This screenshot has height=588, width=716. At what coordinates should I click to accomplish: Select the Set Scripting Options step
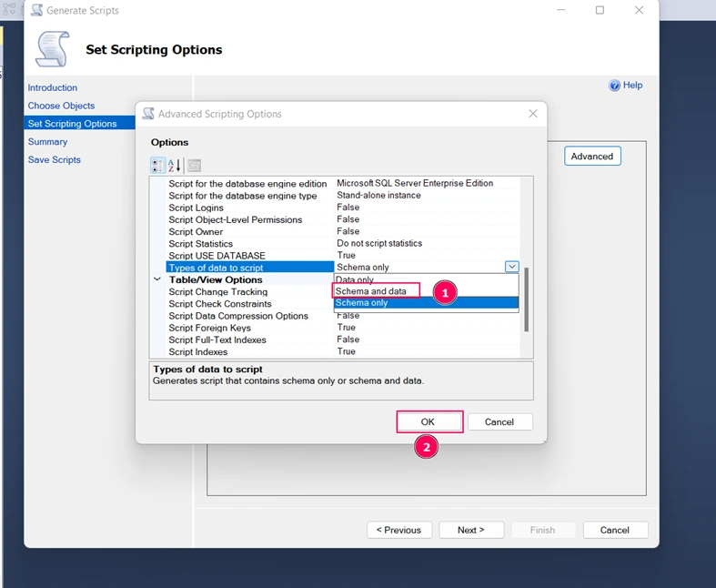(79, 124)
